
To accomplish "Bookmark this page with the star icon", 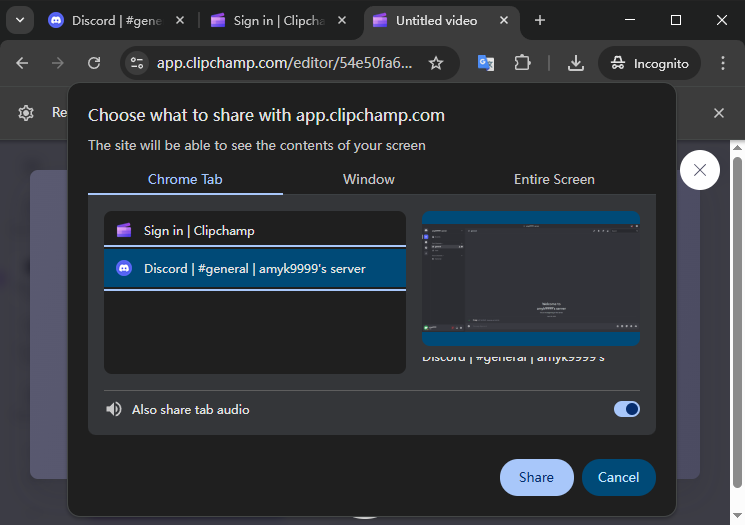I will pos(436,63).
